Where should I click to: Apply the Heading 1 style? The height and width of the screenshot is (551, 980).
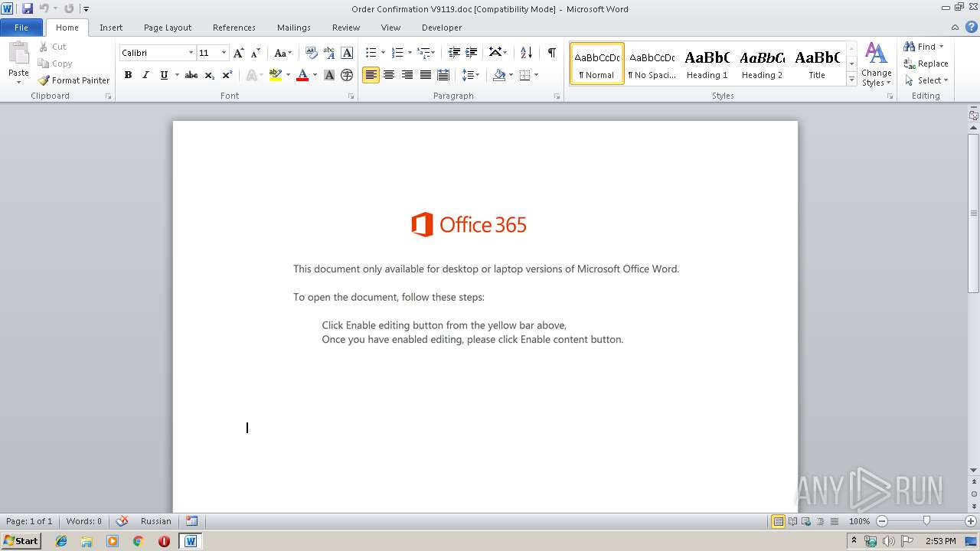[x=707, y=64]
